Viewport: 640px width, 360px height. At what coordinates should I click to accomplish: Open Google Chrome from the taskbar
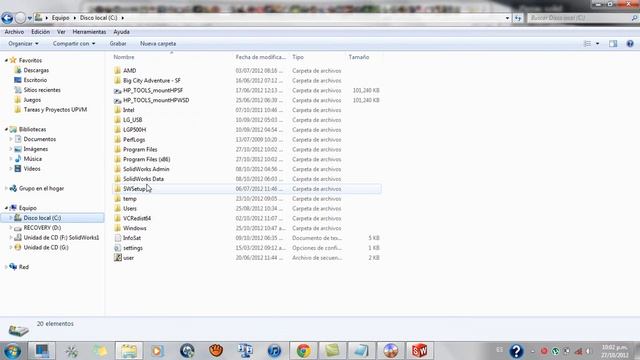[303, 351]
